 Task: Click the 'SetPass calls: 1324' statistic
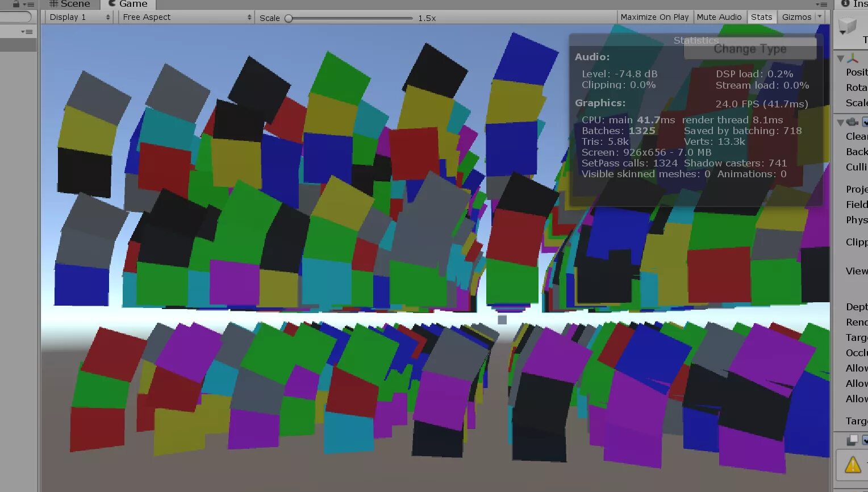tap(630, 163)
